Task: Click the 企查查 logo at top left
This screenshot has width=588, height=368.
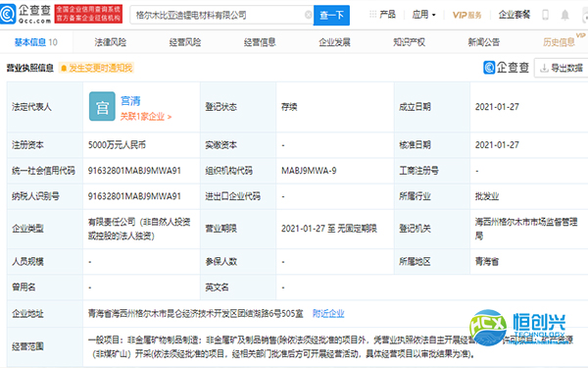Action: (x=25, y=14)
